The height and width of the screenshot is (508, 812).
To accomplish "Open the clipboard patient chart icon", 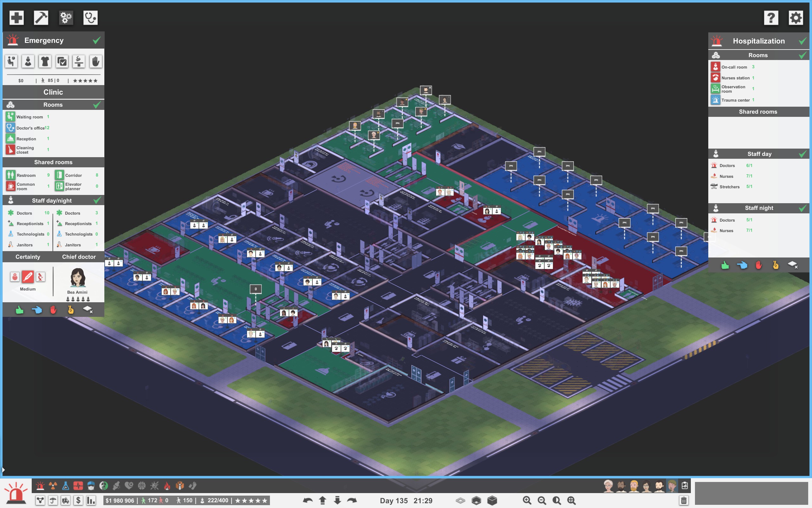I will [x=684, y=486].
